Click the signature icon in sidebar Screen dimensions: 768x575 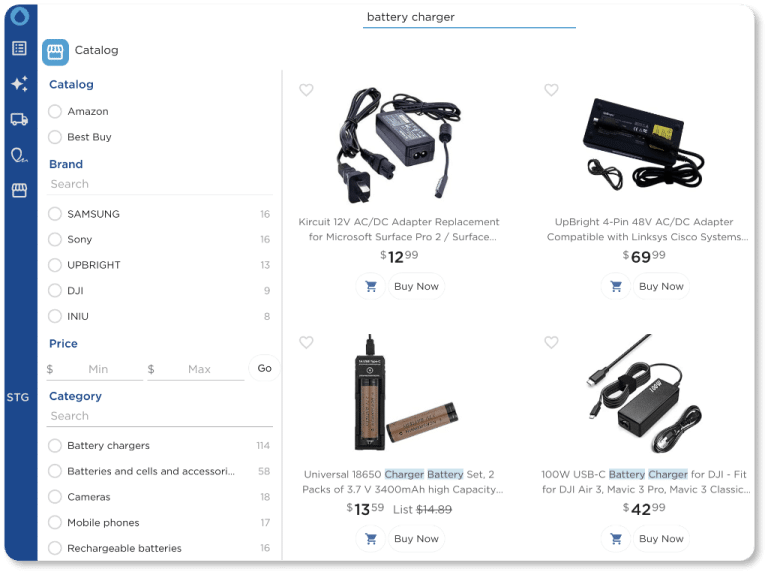(x=19, y=155)
